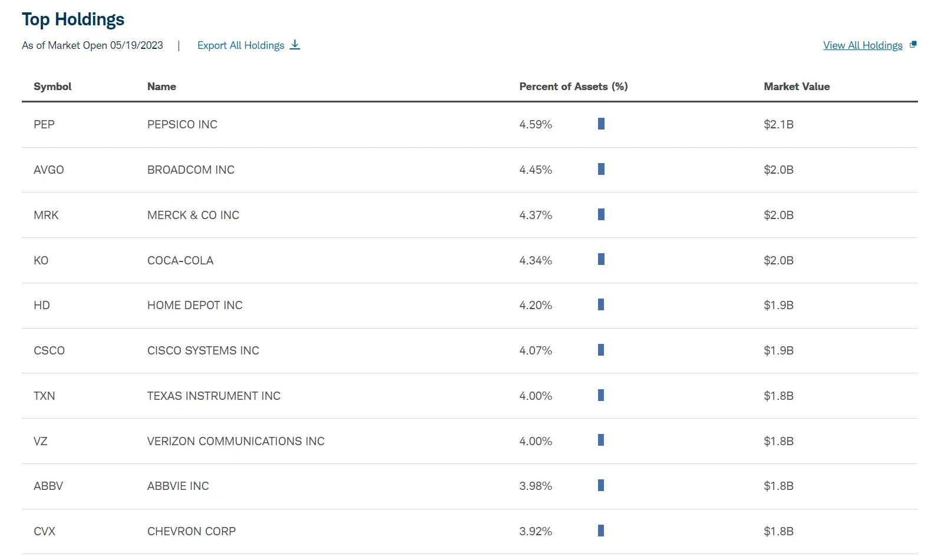Click the $2.0B market value for Coca-Cola

779,260
